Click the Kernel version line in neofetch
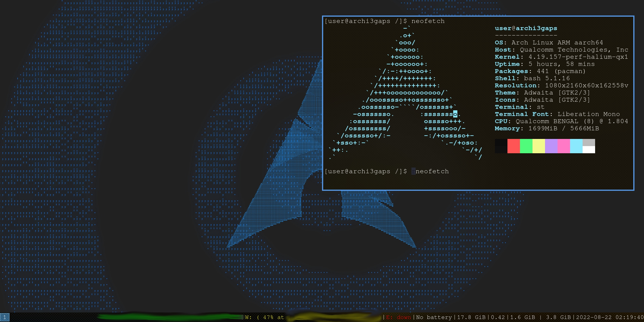The width and height of the screenshot is (644, 322). [x=561, y=57]
